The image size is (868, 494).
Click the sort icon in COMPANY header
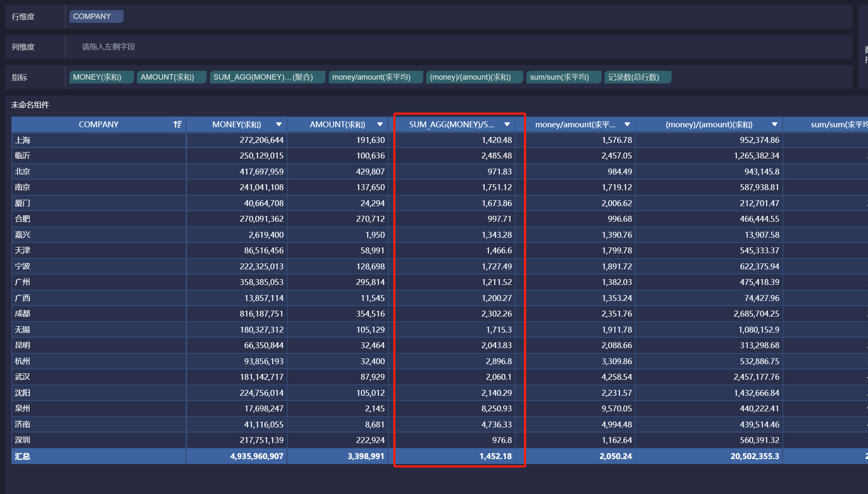pos(177,124)
